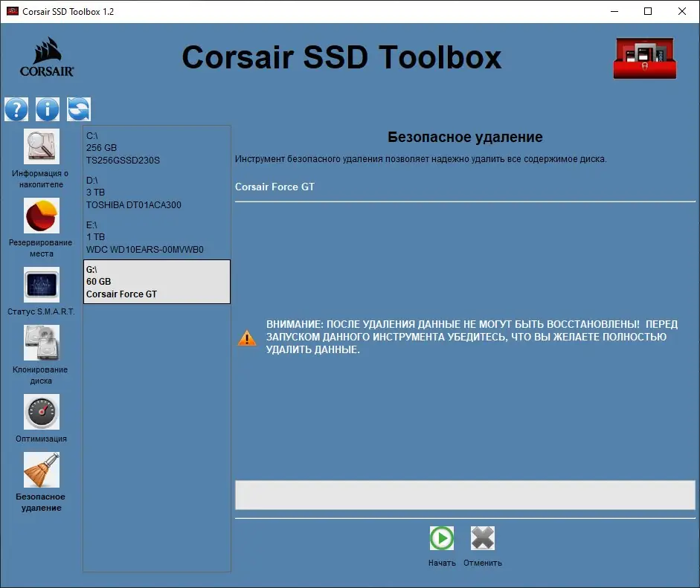Select Безопасное удаление broom icon
Viewport: 700px width, 588px height.
pos(42,470)
